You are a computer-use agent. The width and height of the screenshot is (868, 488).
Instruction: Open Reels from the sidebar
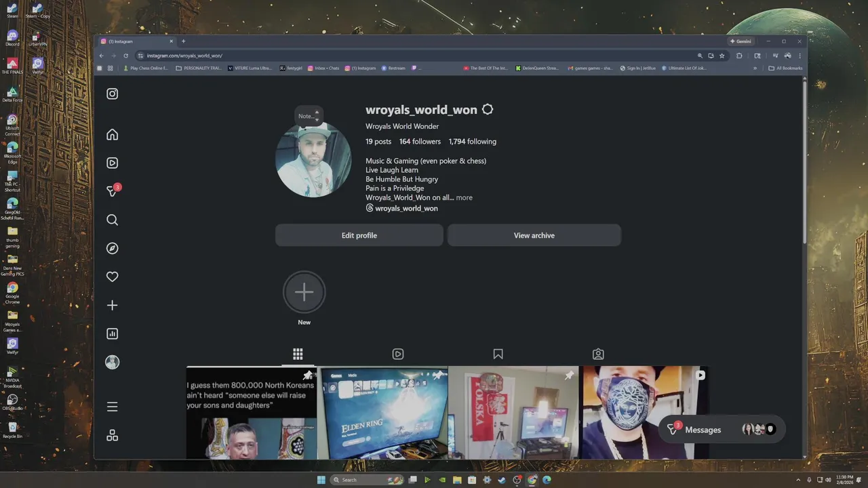coord(113,163)
